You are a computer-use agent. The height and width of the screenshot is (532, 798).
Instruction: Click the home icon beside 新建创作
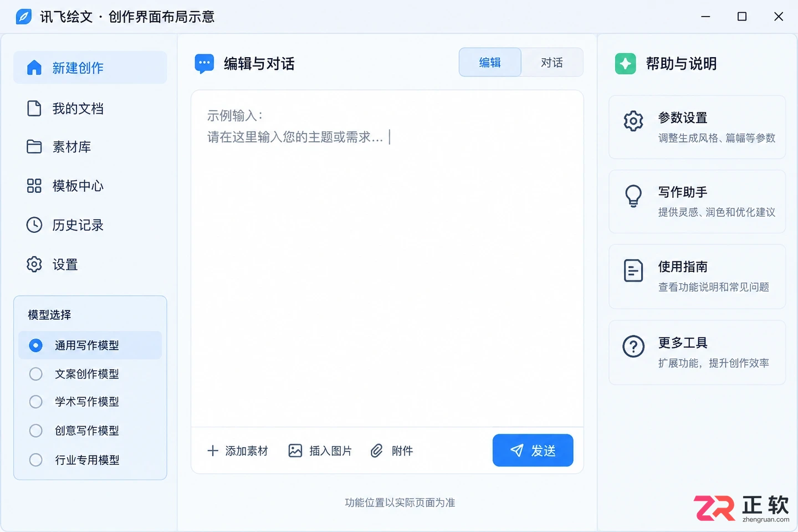pyautogui.click(x=34, y=68)
